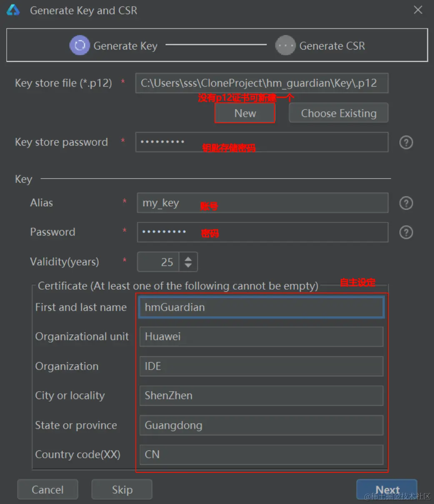Click the DevEco Studio logo in title bar
Viewport: 434px width, 504px height.
[x=13, y=10]
